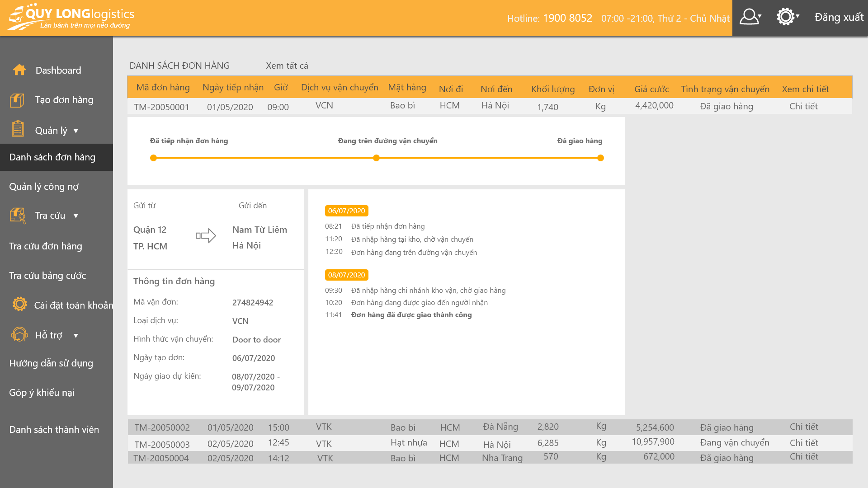Click Đà Nẵng destination cell
The height and width of the screenshot is (488, 868).
click(x=500, y=427)
